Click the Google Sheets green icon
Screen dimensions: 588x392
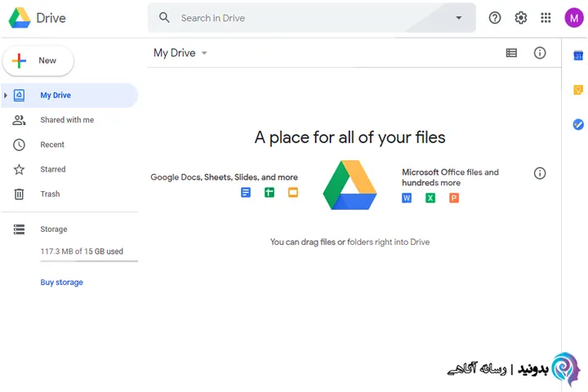269,193
